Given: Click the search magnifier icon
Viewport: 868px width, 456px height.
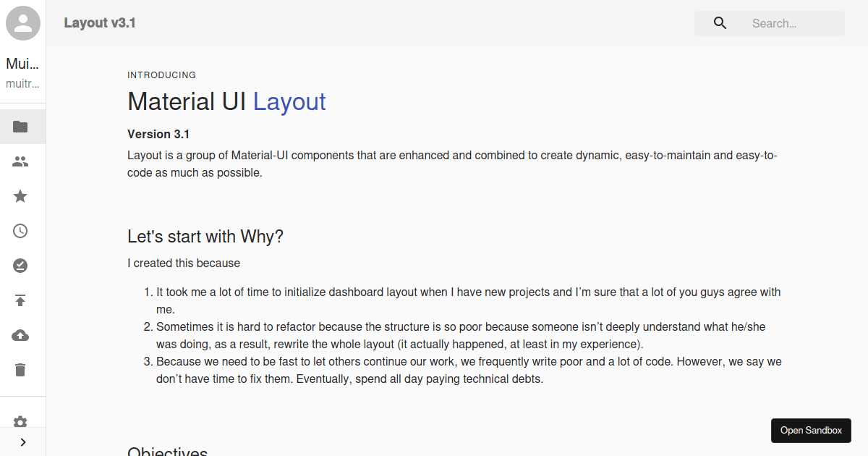Looking at the screenshot, I should (x=720, y=22).
